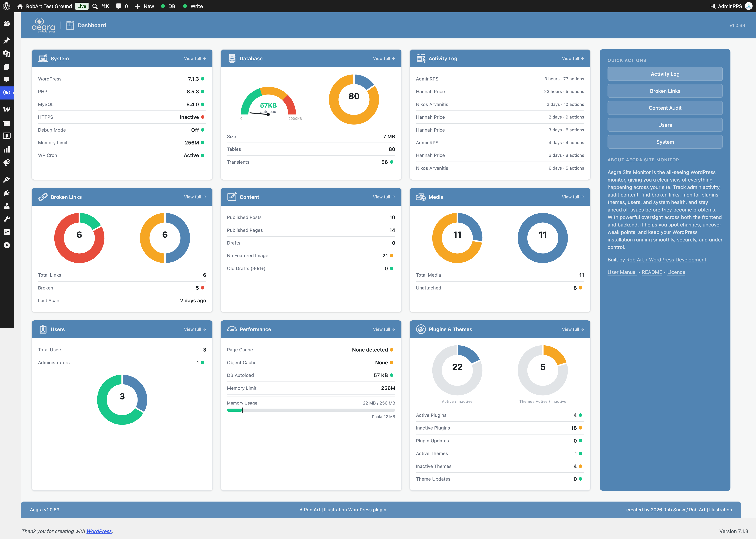Click the Memory Usage progress bar
Screen dimensions: 756x539
(x=311, y=410)
